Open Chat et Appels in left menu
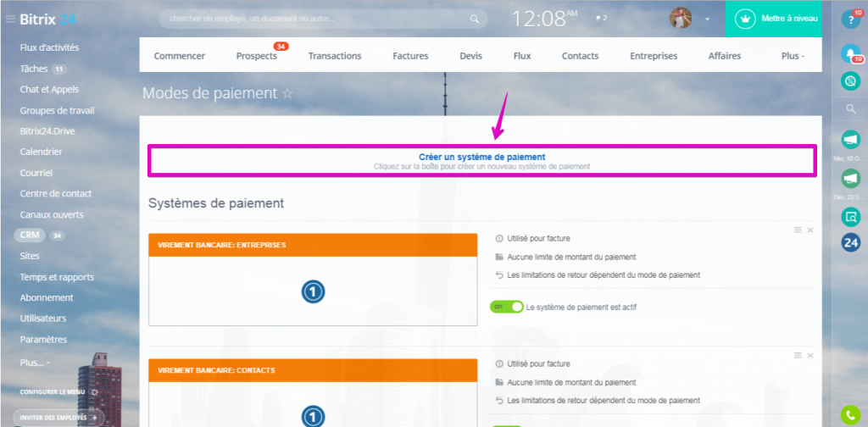The height and width of the screenshot is (427, 868). [49, 89]
